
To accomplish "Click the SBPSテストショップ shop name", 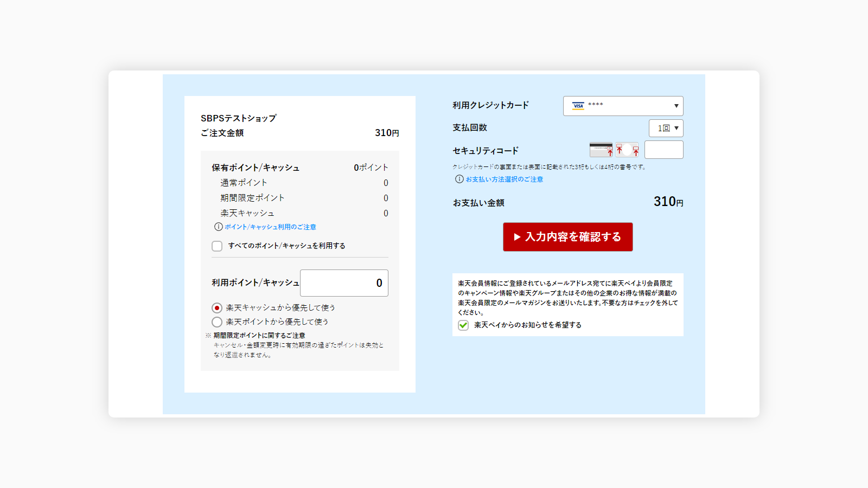I will click(x=239, y=118).
